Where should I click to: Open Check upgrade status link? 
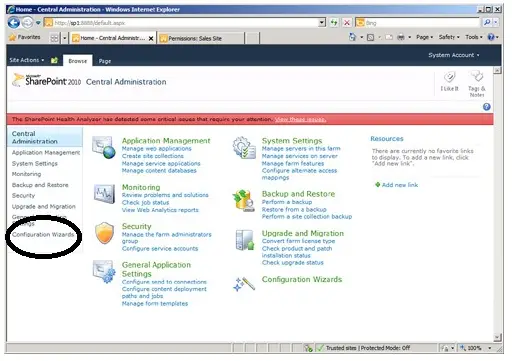click(x=293, y=263)
